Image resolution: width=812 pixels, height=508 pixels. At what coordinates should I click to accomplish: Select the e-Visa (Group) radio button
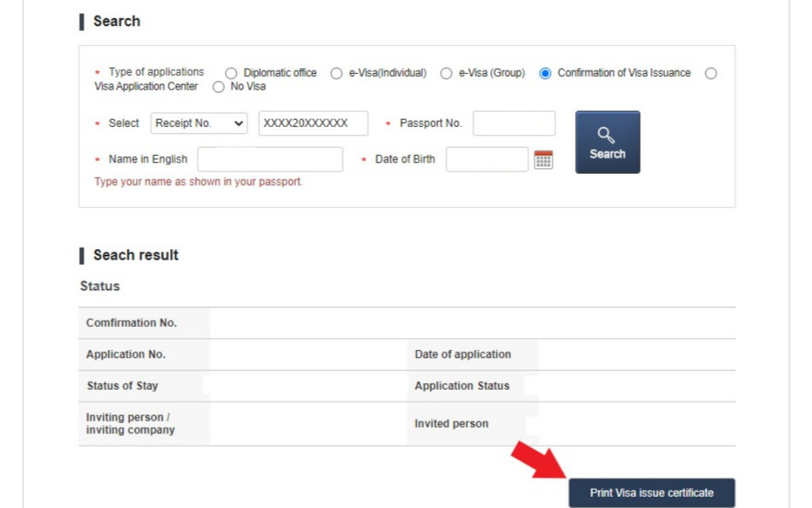click(446, 73)
